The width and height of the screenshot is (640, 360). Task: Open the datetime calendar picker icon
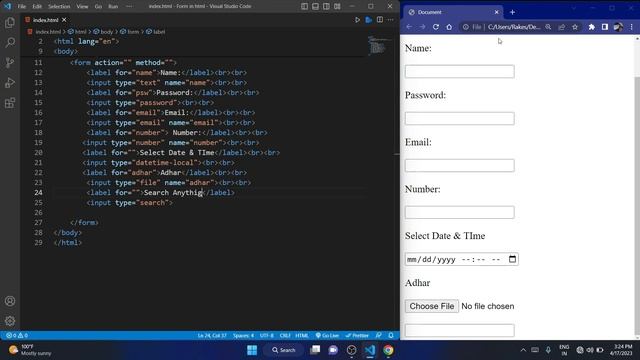[x=512, y=259]
